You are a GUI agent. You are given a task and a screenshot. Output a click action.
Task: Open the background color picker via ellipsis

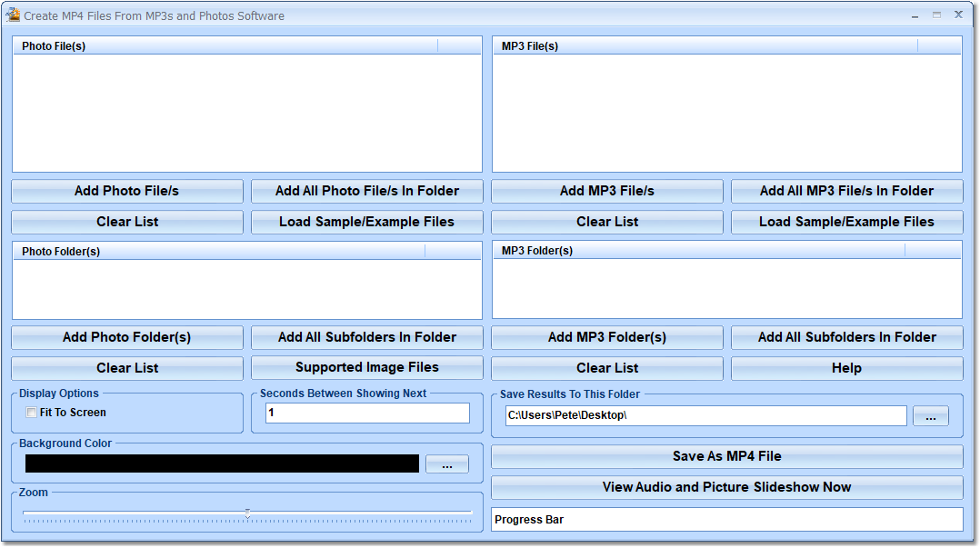pyautogui.click(x=446, y=463)
